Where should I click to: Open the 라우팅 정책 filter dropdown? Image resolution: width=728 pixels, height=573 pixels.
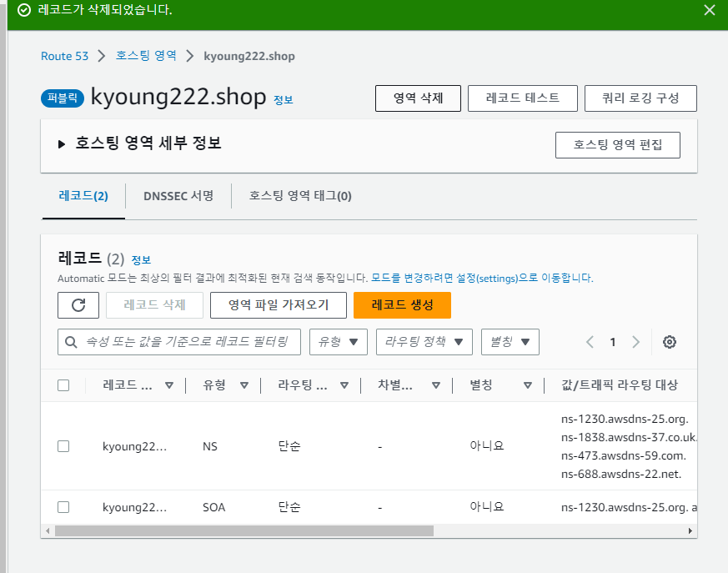(424, 342)
